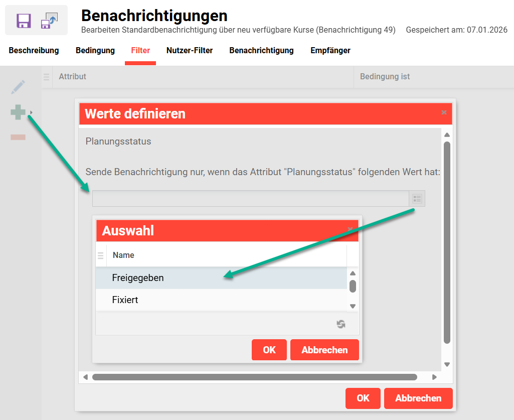Click Abbrechen in the Werte definieren dialog
The image size is (514, 420).
(418, 398)
